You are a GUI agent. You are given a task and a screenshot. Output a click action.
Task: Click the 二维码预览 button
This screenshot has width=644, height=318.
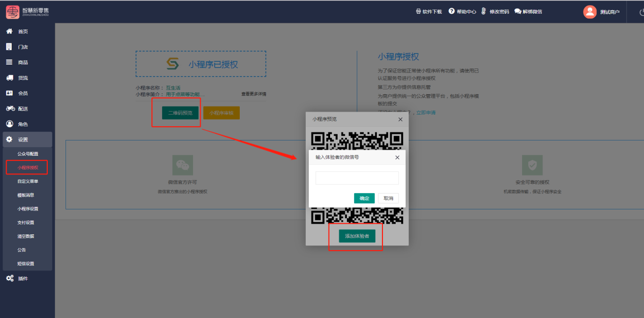180,113
